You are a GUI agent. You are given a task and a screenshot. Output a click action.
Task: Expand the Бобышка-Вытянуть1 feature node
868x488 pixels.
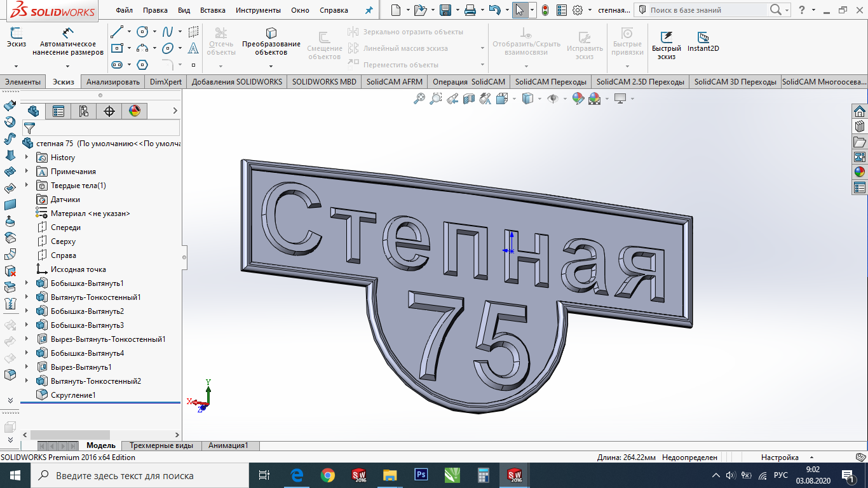[27, 283]
